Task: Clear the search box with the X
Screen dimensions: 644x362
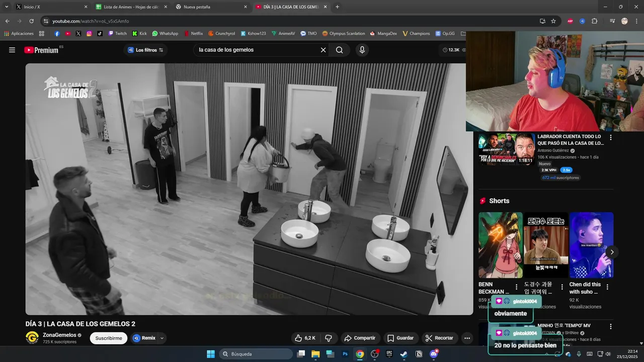Action: point(324,50)
